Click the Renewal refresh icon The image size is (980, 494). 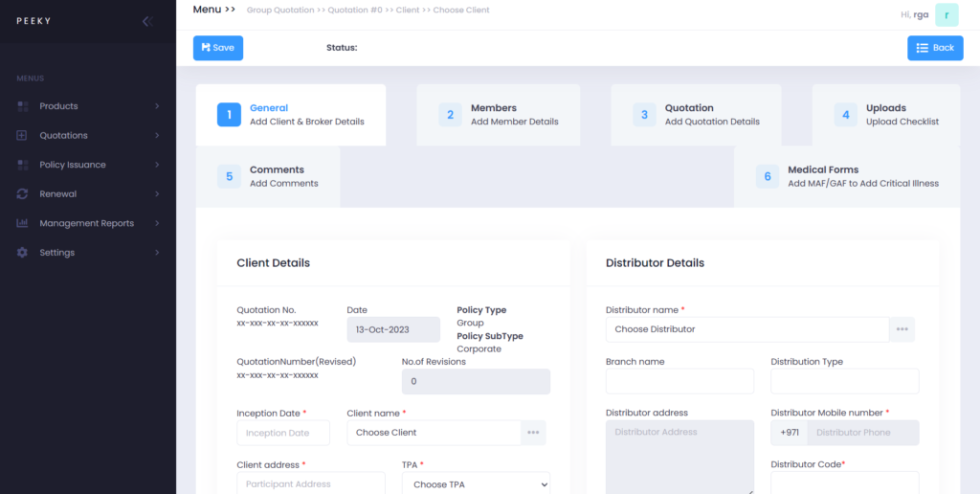[x=23, y=194]
